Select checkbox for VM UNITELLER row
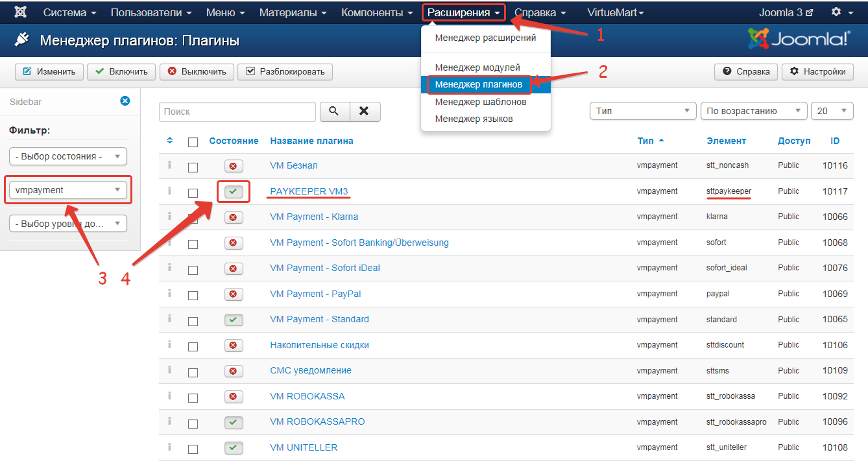Image resolution: width=868 pixels, height=461 pixels. coord(193,449)
